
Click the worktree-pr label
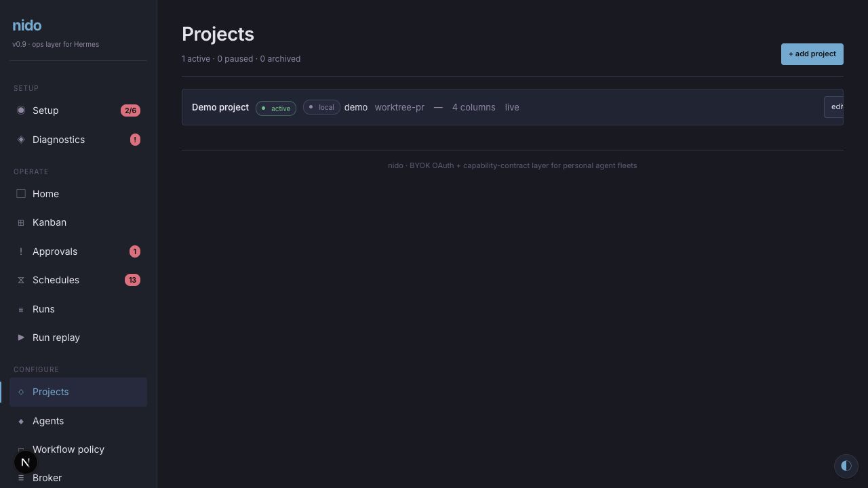pos(399,107)
